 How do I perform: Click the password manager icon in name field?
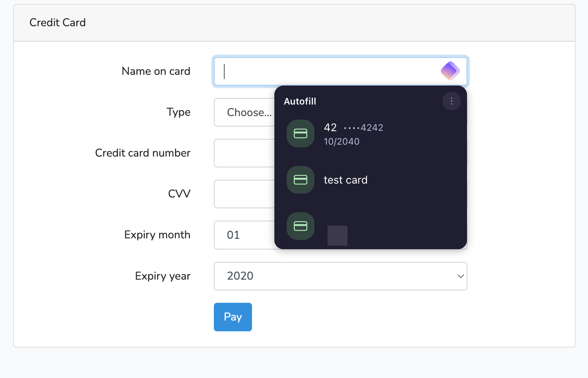click(x=450, y=71)
